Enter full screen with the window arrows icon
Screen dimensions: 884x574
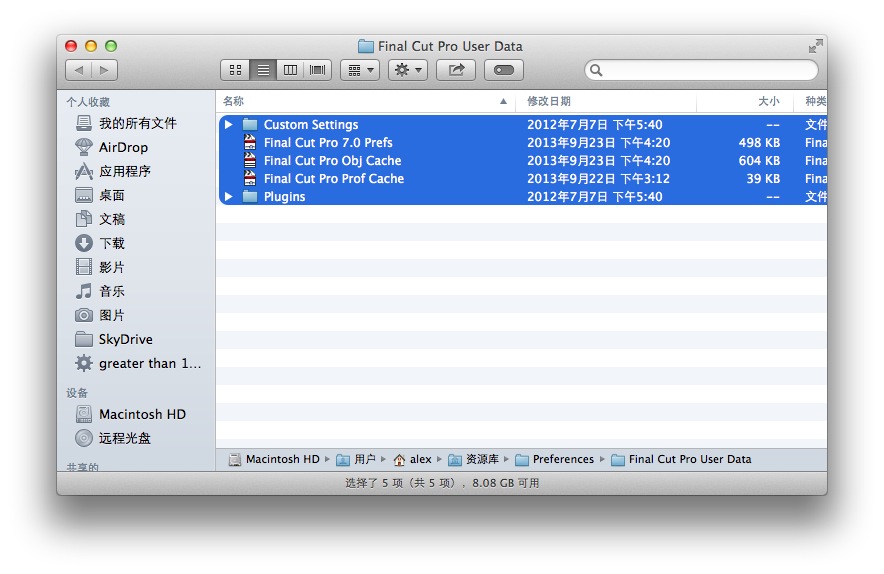point(815,46)
